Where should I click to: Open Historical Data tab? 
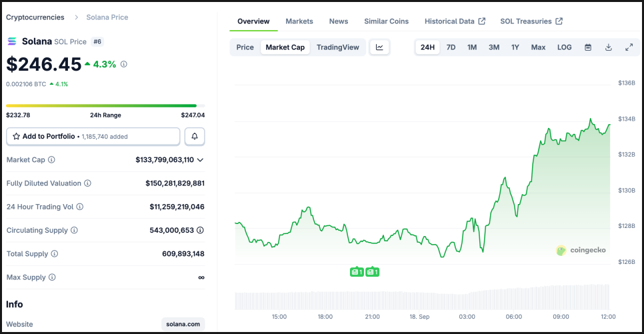(455, 21)
